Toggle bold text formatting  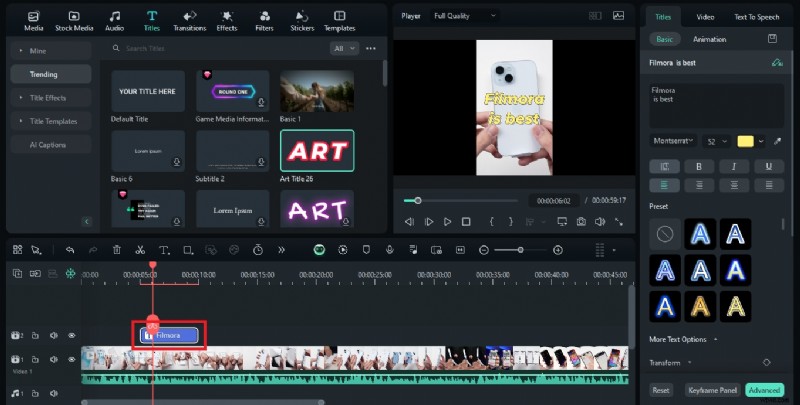tap(698, 166)
